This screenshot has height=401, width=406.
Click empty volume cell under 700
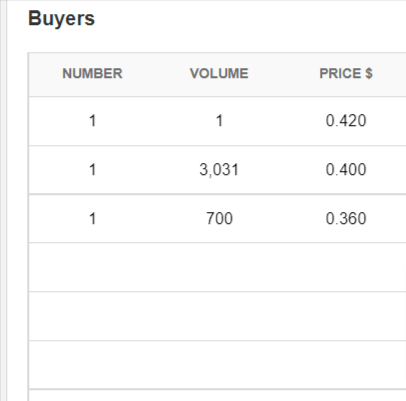[219, 267]
